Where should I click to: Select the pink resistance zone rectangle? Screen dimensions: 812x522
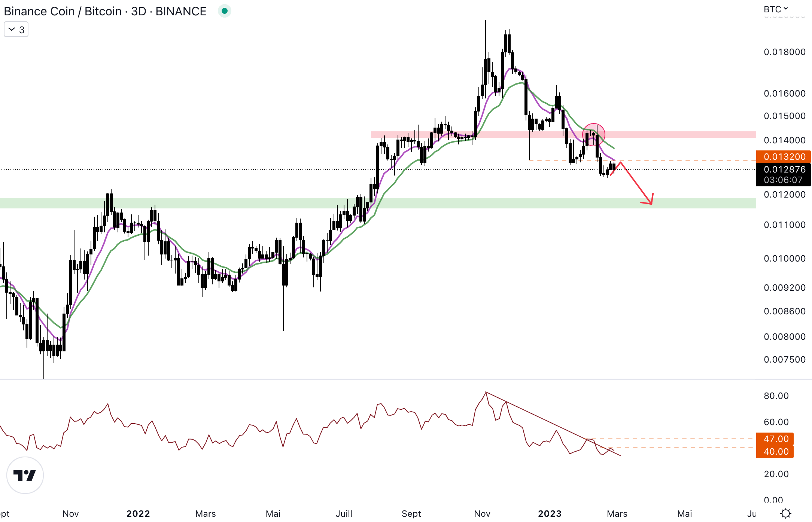pos(674,134)
